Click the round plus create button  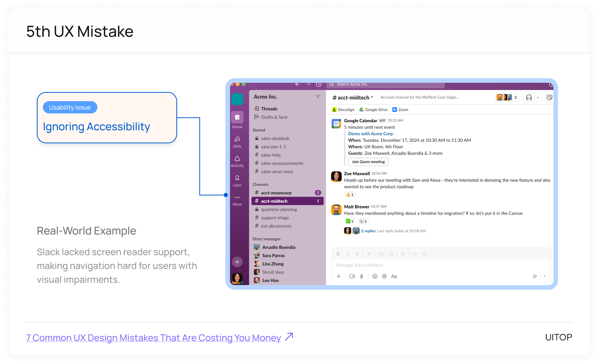[x=237, y=262]
